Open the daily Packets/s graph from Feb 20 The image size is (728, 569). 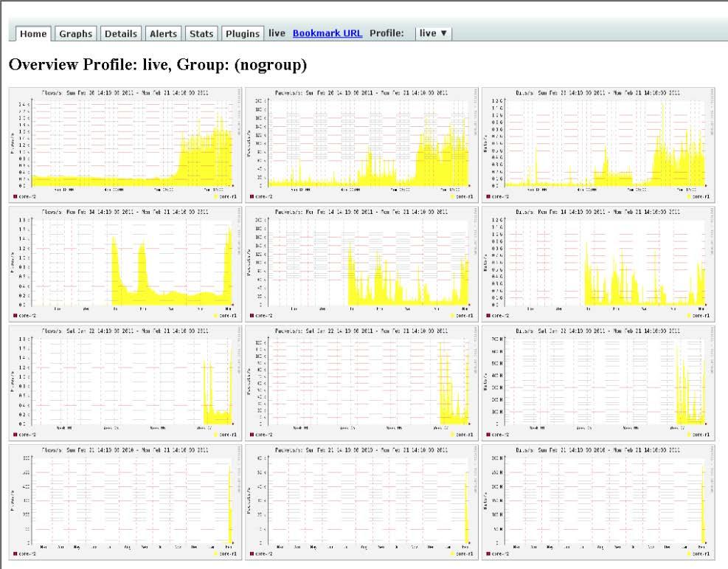click(x=361, y=145)
